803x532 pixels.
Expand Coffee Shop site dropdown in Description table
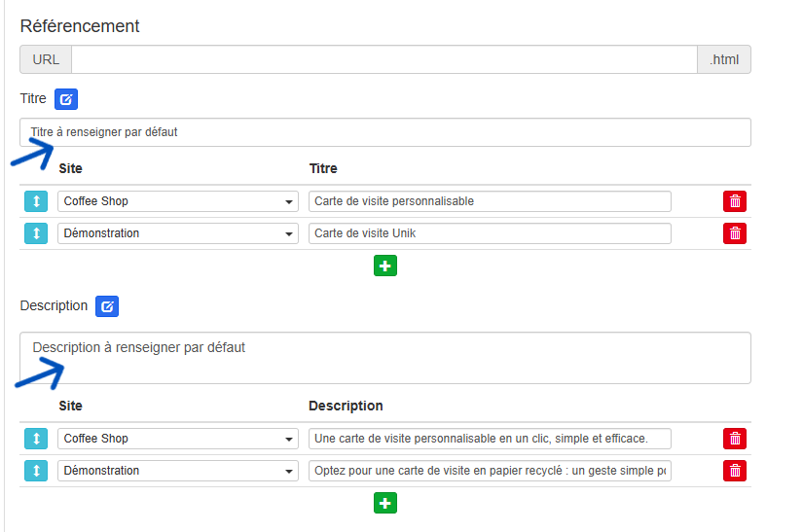click(x=177, y=439)
